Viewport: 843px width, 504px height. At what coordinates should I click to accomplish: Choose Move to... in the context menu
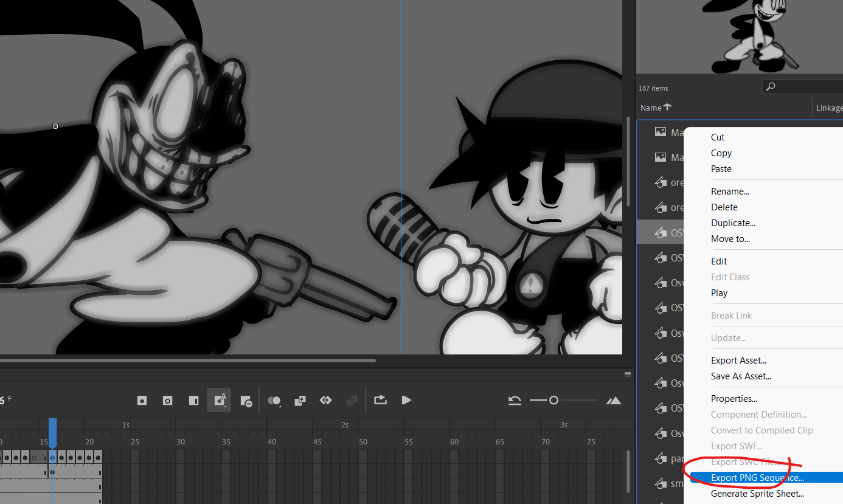[x=730, y=239]
